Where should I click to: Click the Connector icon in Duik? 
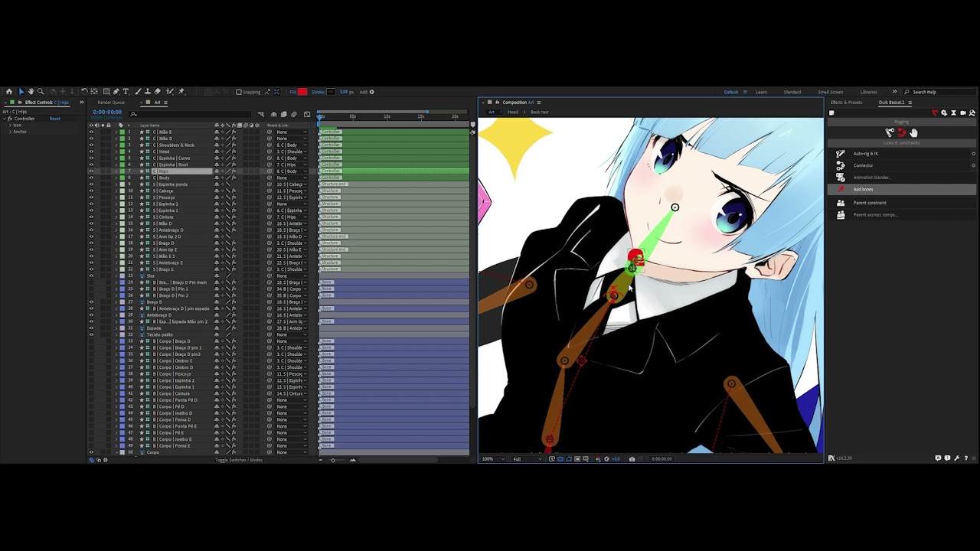coord(841,165)
